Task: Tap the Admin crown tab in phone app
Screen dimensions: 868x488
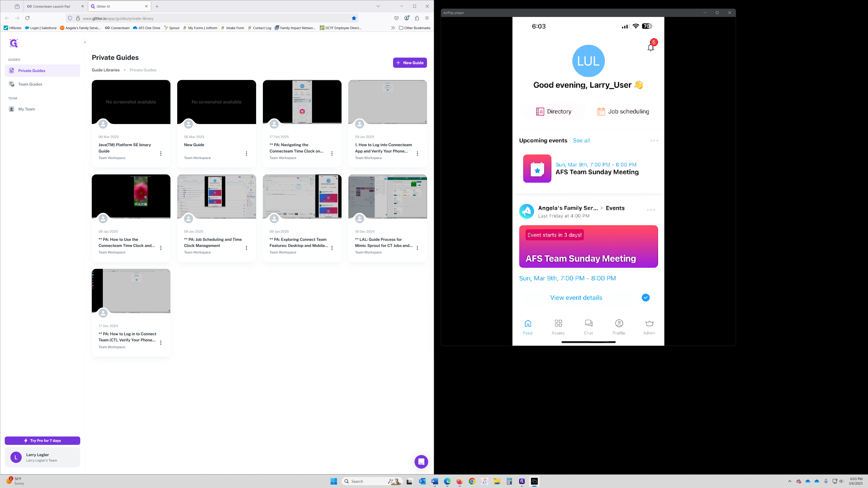Action: (649, 327)
